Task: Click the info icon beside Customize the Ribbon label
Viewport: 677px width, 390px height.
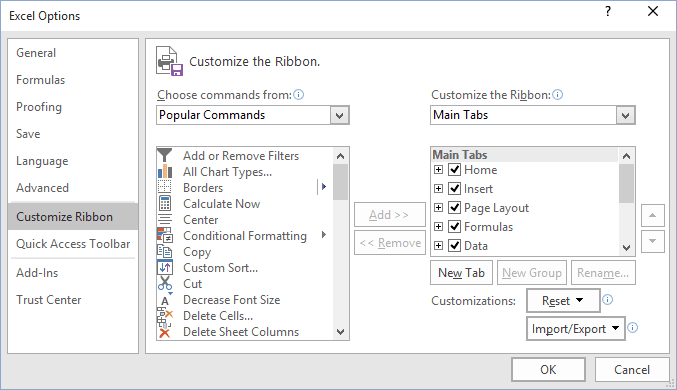Action: pyautogui.click(x=557, y=95)
